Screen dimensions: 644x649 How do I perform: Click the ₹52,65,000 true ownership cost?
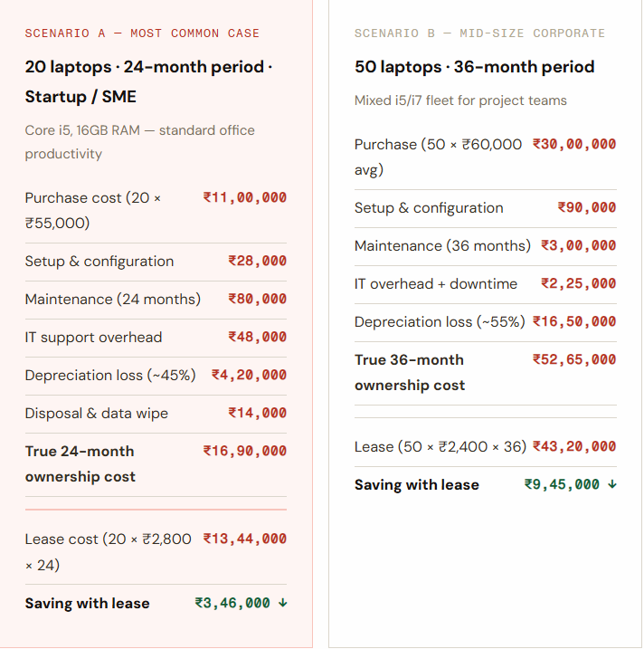coord(574,359)
